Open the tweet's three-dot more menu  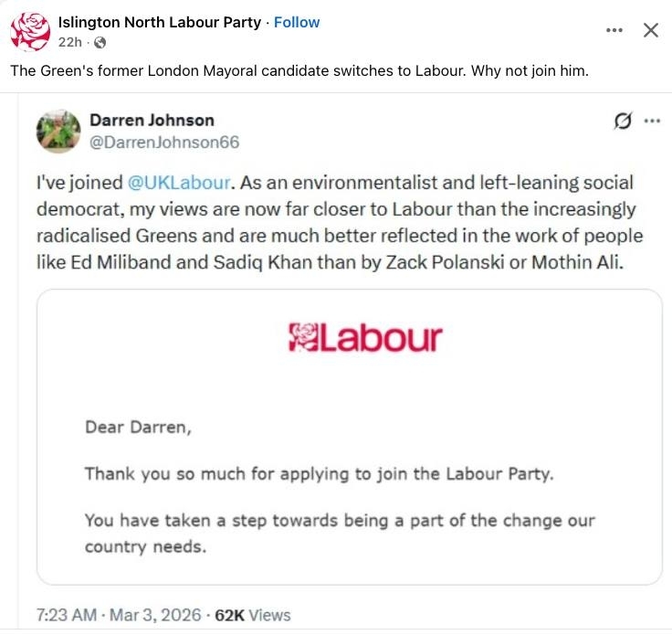[x=652, y=121]
